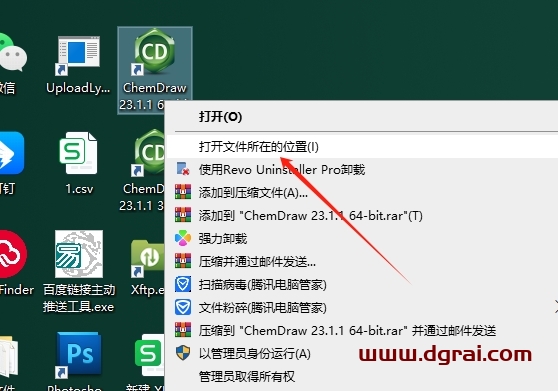558x391 pixels.
Task: Select the second ChemDraw 23.1.1 shortcut icon
Action: pyautogui.click(x=149, y=153)
